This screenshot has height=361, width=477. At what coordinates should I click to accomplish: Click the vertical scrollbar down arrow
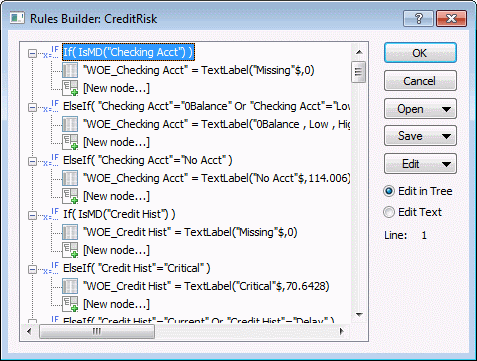pos(359,314)
